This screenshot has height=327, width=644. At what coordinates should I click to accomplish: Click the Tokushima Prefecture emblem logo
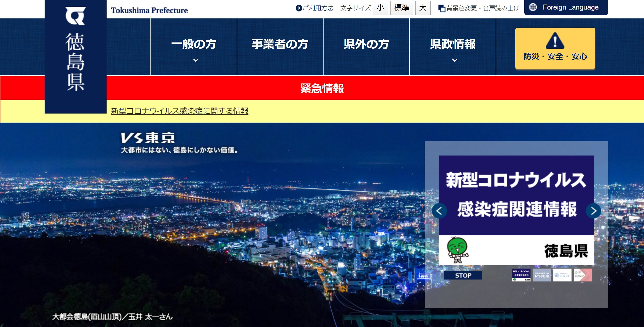76,16
